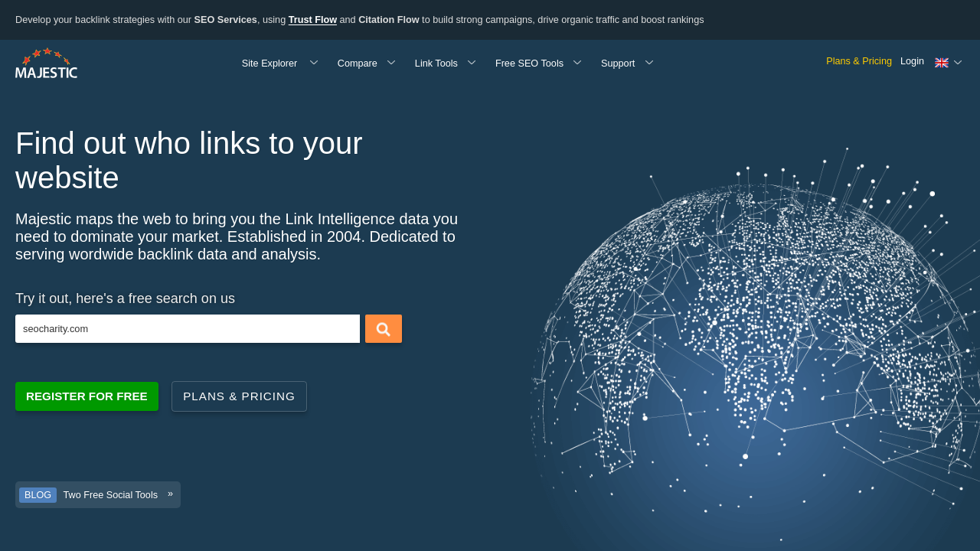
Task: Open language selector dropdown arrow
Action: tap(958, 63)
